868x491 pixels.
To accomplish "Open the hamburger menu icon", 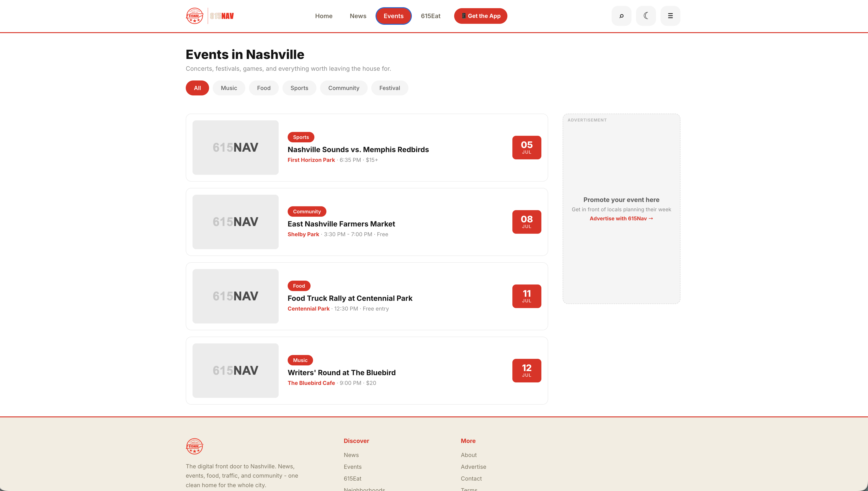I will [670, 16].
